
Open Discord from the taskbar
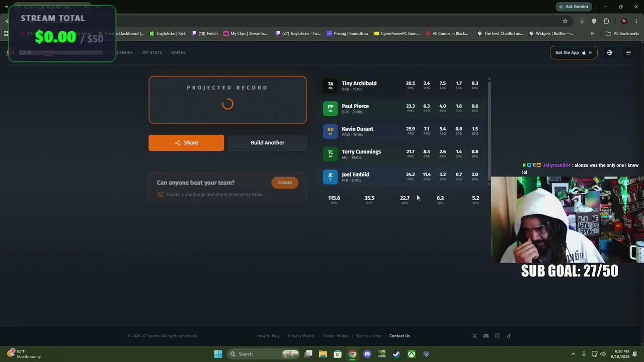coord(367,354)
